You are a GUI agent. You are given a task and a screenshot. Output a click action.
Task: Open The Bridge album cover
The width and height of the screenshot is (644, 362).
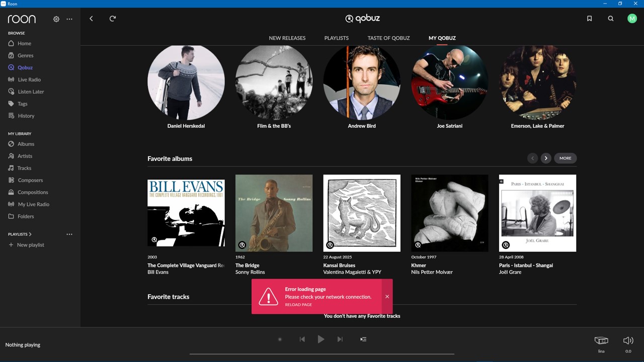(x=274, y=213)
